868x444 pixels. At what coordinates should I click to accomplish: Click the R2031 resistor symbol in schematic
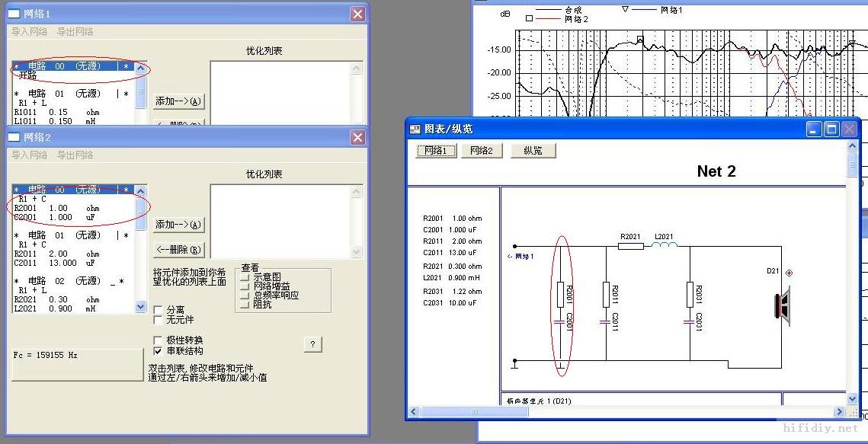click(x=690, y=294)
